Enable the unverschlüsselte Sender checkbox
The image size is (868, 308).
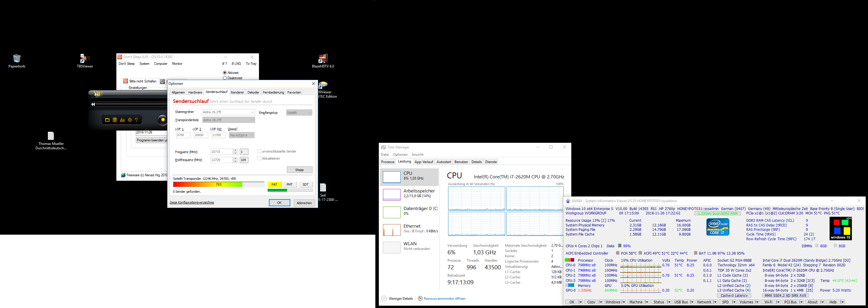[x=259, y=151]
